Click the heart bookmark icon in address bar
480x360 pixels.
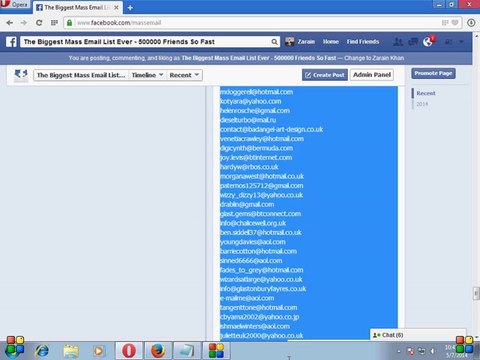(x=455, y=23)
